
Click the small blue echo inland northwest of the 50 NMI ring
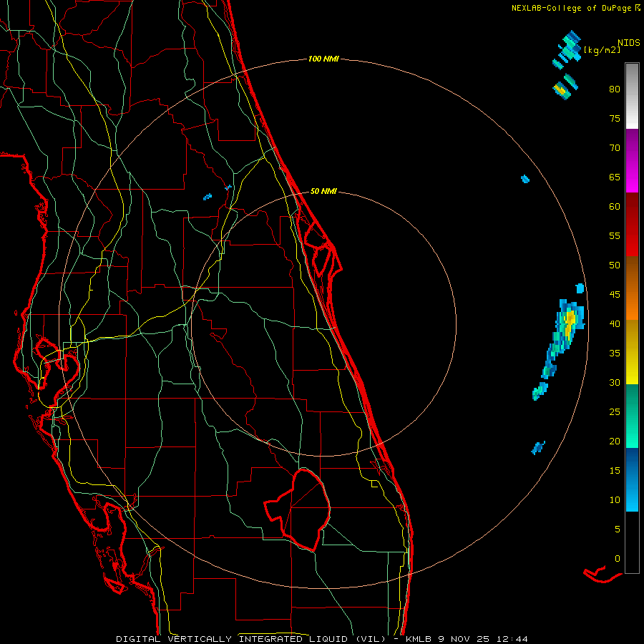(x=208, y=197)
